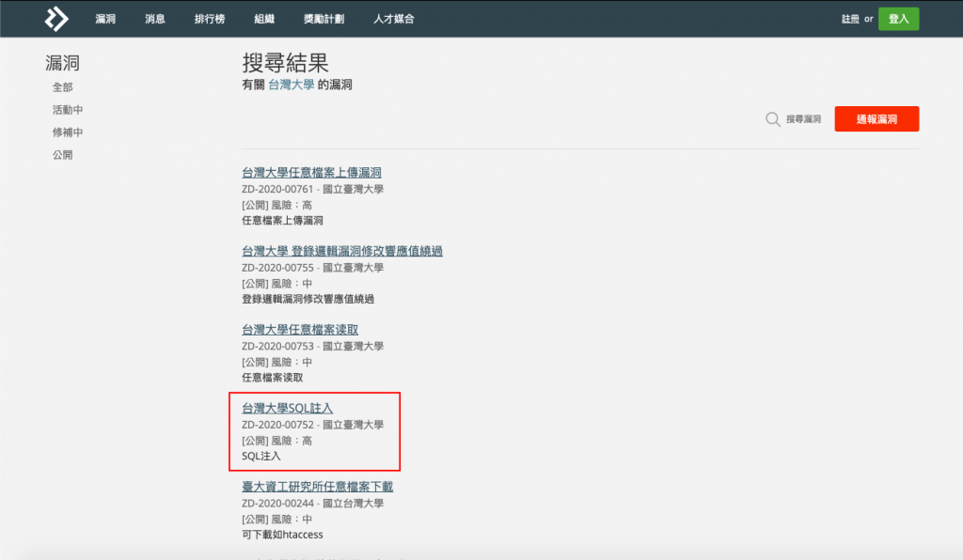Click the 登錄邏輯漏洞修改響應值繞過 description text

(308, 300)
